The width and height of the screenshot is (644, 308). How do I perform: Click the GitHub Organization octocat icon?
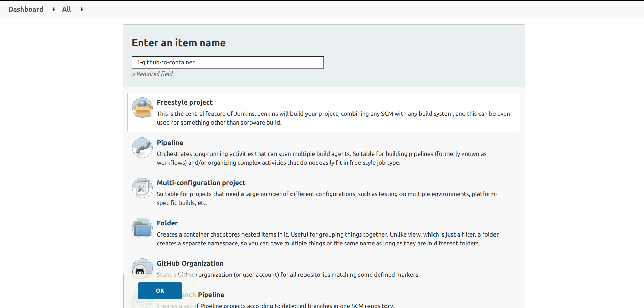pyautogui.click(x=142, y=269)
